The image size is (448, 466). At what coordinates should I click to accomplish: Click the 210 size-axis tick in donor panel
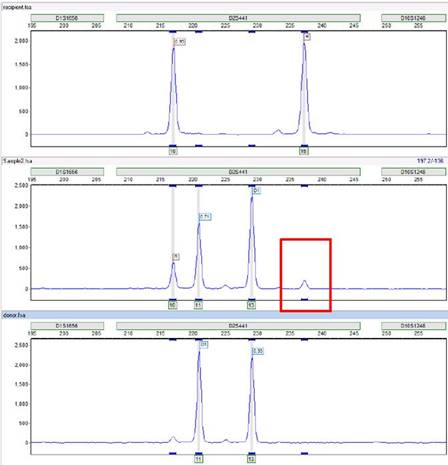pos(128,333)
